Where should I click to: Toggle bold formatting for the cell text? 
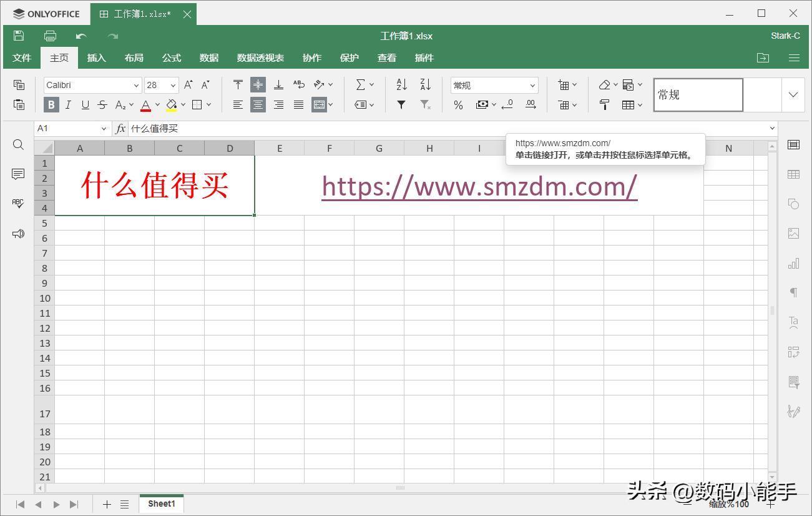[x=51, y=105]
